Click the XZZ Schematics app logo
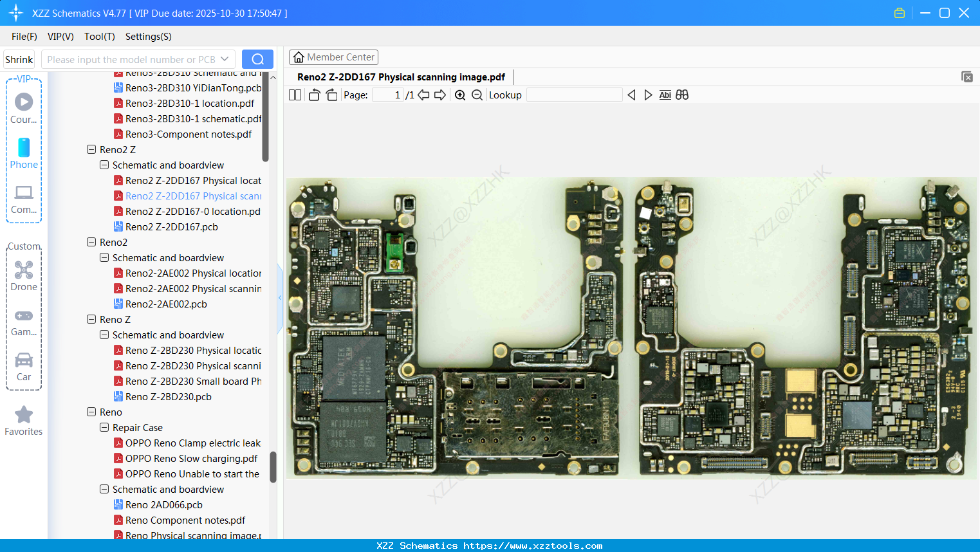This screenshot has height=552, width=980. 16,13
